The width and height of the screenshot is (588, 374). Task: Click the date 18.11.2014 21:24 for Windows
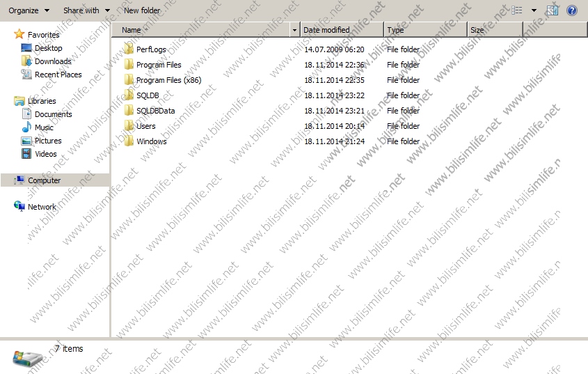334,141
